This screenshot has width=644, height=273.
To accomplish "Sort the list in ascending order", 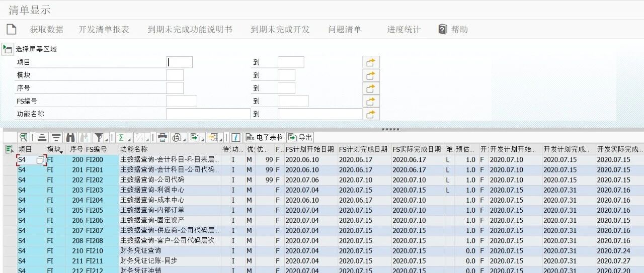I will (42, 137).
